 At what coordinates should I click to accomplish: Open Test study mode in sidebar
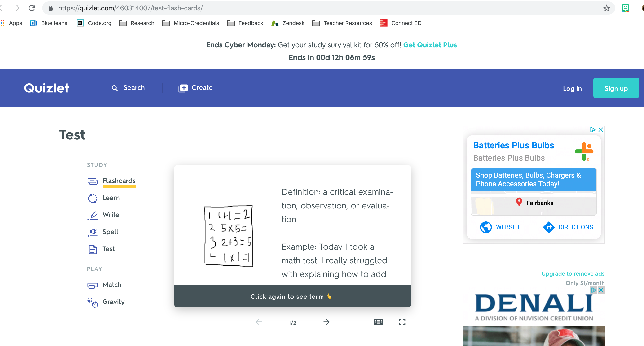pos(109,249)
